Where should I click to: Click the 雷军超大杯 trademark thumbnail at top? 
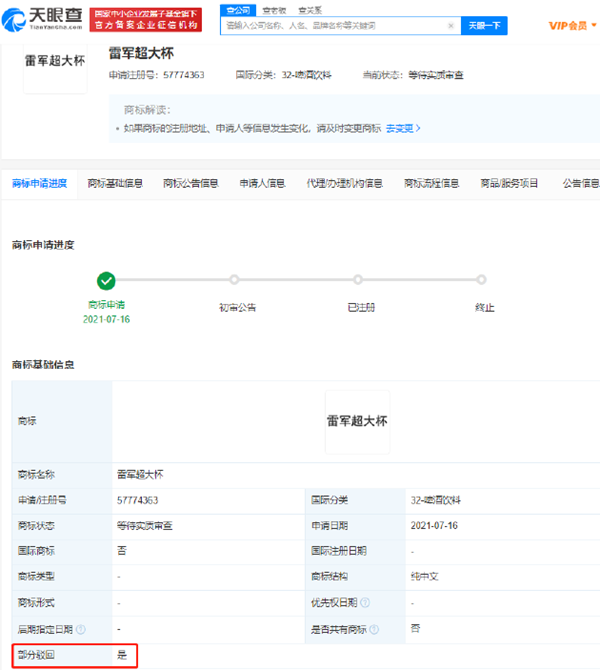tap(55, 61)
